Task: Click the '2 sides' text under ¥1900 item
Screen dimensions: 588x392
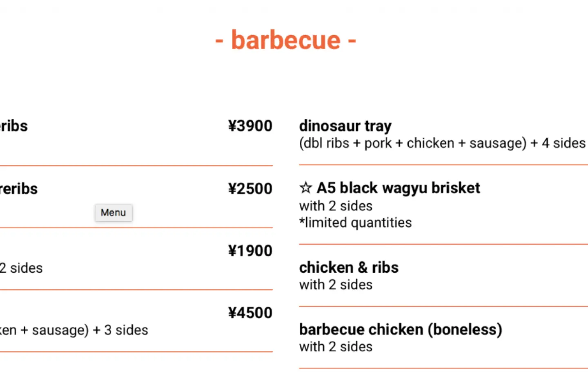Action: (x=21, y=268)
